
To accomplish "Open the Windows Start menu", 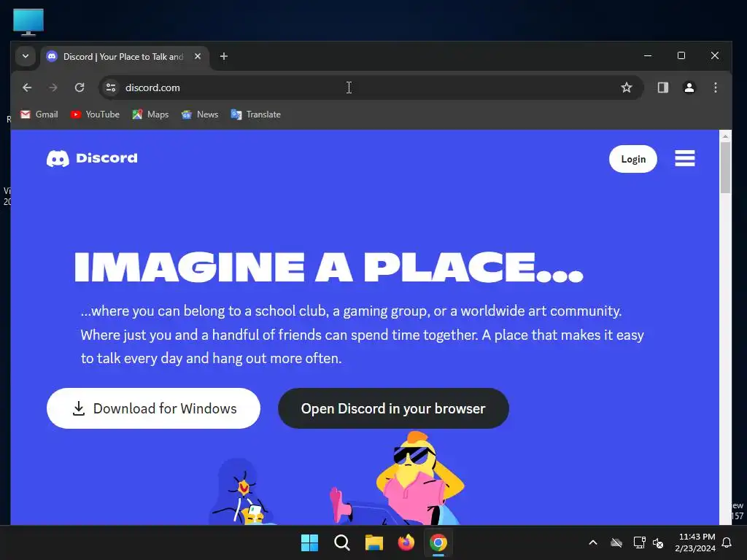I will tap(309, 542).
